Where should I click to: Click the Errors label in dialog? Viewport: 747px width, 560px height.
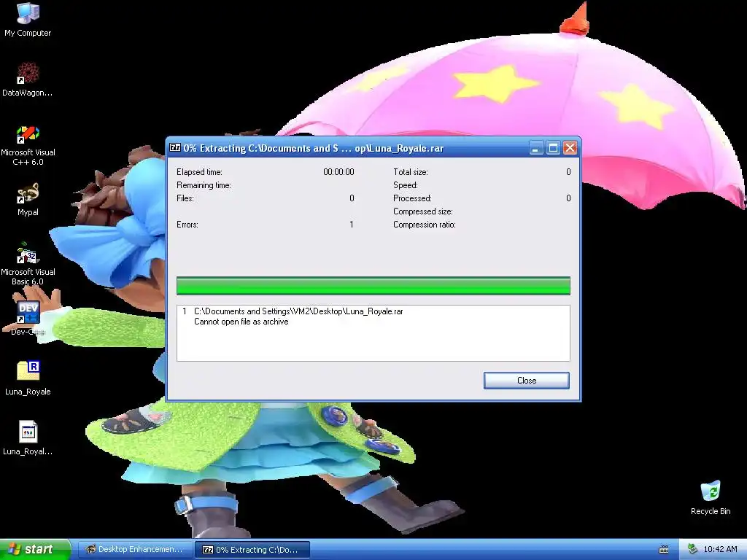(x=187, y=225)
